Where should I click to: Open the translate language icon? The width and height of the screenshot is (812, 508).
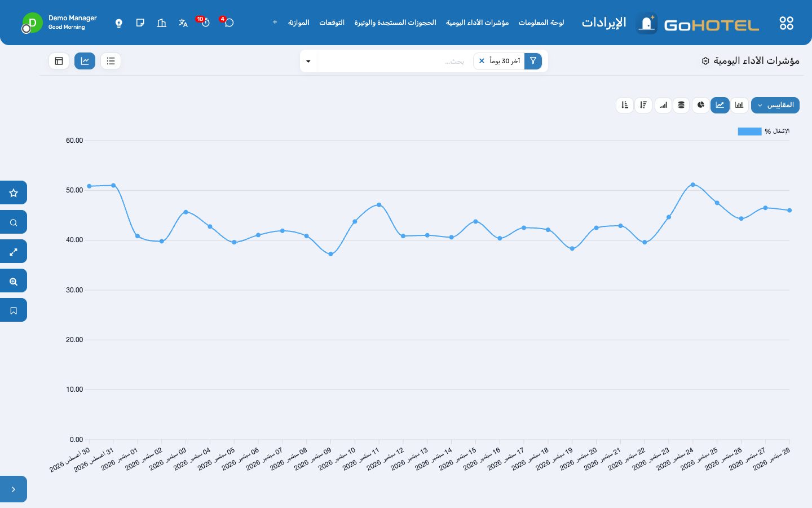(183, 23)
